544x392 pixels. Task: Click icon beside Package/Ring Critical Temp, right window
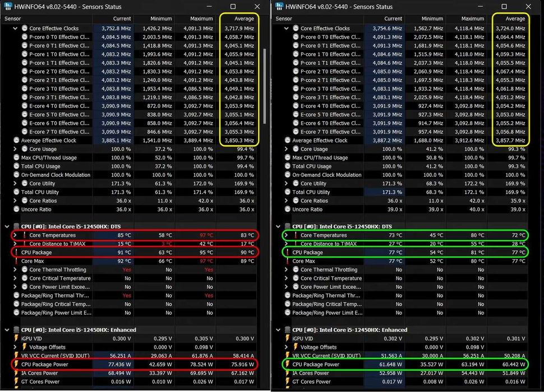point(288,304)
